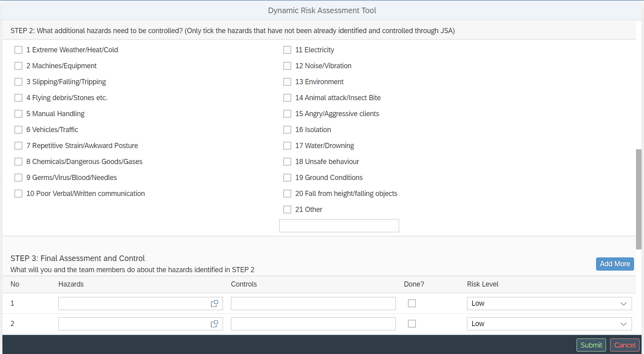The image size is (644, 354).
Task: Enable the Electricity hazard checkbox
Action: pyautogui.click(x=287, y=50)
